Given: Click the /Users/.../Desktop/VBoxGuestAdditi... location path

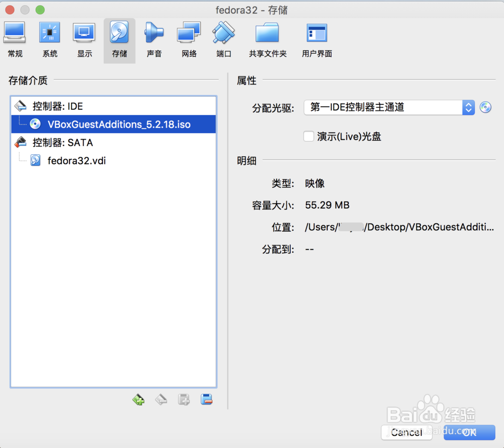Looking at the screenshot, I should (399, 227).
